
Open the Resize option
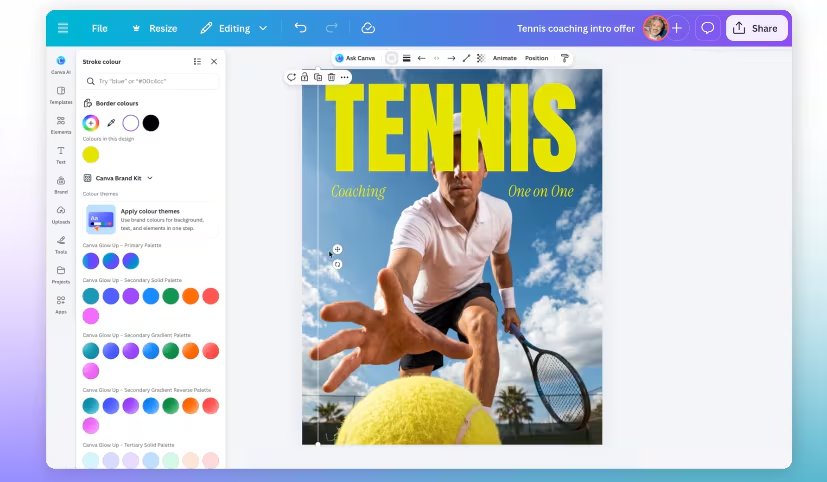155,28
